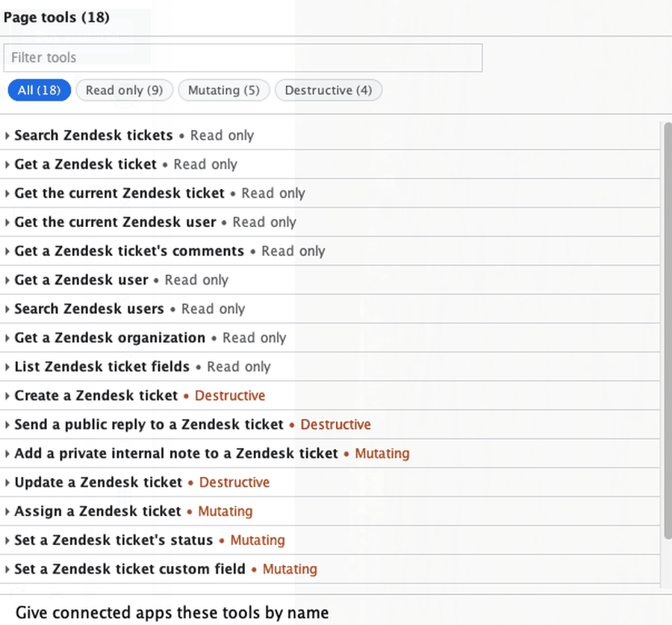Image resolution: width=672 pixels, height=625 pixels.
Task: Select the Read only (9) filter pill
Action: [124, 90]
